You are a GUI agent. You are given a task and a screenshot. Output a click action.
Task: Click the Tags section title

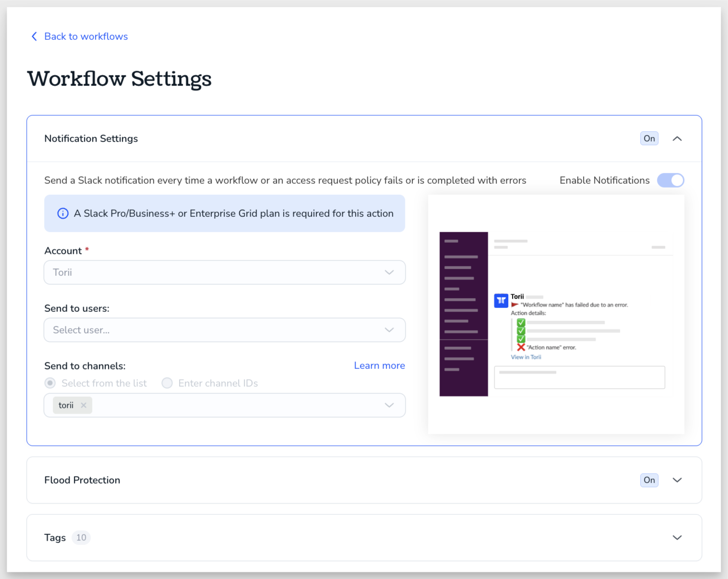pos(55,538)
